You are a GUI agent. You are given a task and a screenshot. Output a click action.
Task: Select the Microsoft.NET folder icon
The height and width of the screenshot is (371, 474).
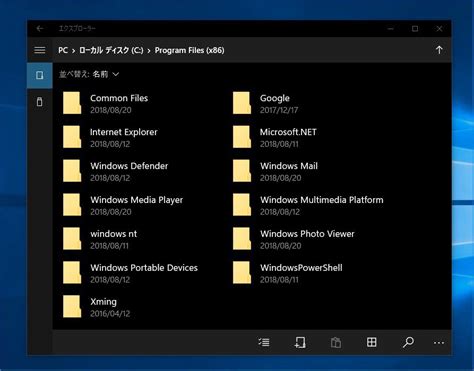tap(242, 137)
